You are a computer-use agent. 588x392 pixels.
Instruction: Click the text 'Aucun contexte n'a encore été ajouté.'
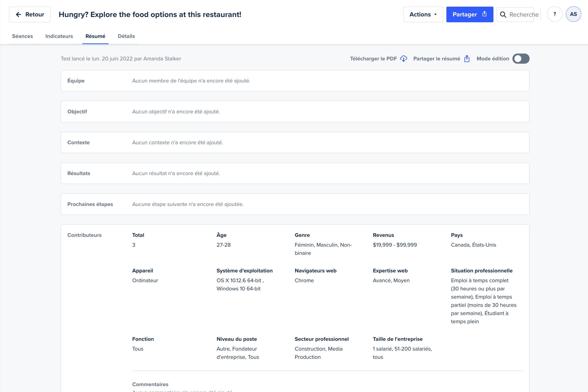tap(177, 142)
